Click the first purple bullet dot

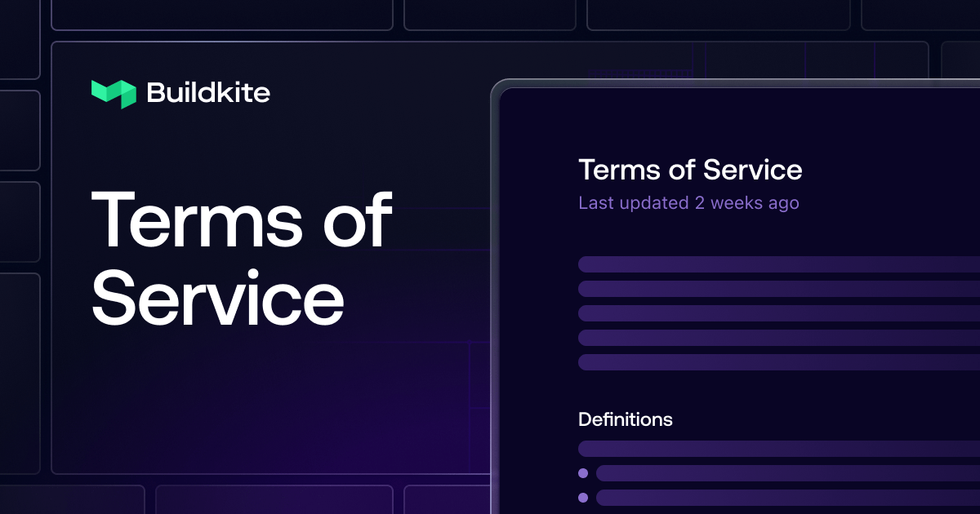(x=583, y=473)
